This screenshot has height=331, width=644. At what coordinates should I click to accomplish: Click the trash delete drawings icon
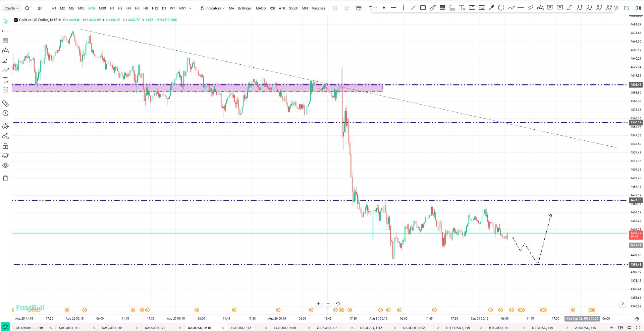[x=5, y=178]
